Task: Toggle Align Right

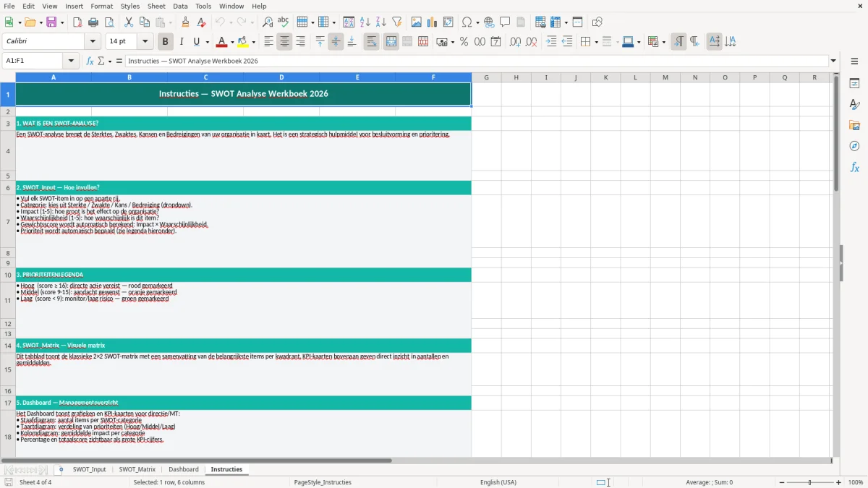Action: [300, 42]
